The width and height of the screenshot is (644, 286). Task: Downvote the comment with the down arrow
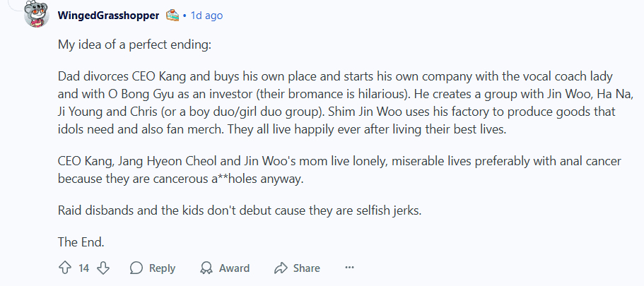[103, 268]
